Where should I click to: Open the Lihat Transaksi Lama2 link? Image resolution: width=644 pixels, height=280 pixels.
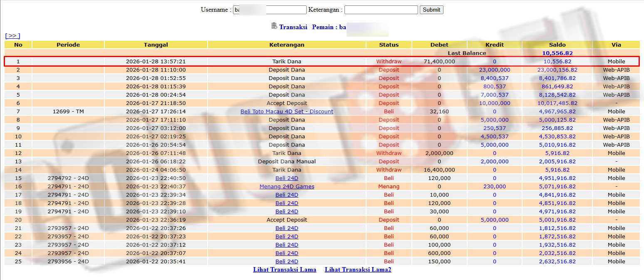click(x=358, y=270)
